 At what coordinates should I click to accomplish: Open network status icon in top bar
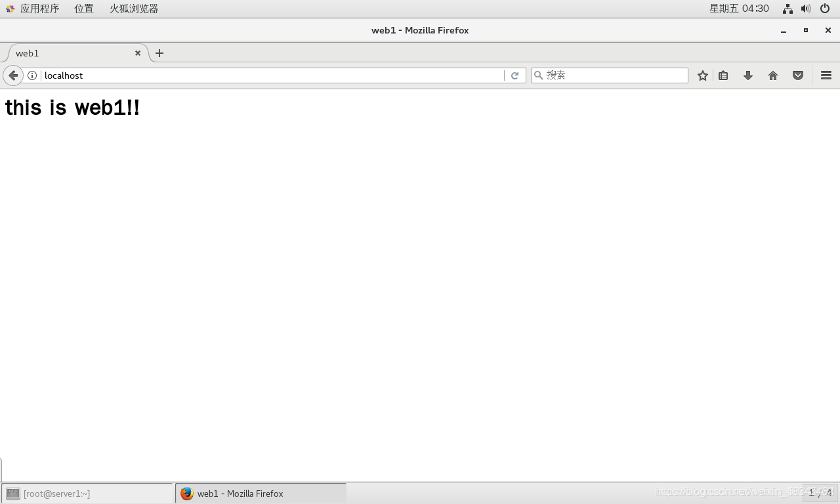pos(787,9)
